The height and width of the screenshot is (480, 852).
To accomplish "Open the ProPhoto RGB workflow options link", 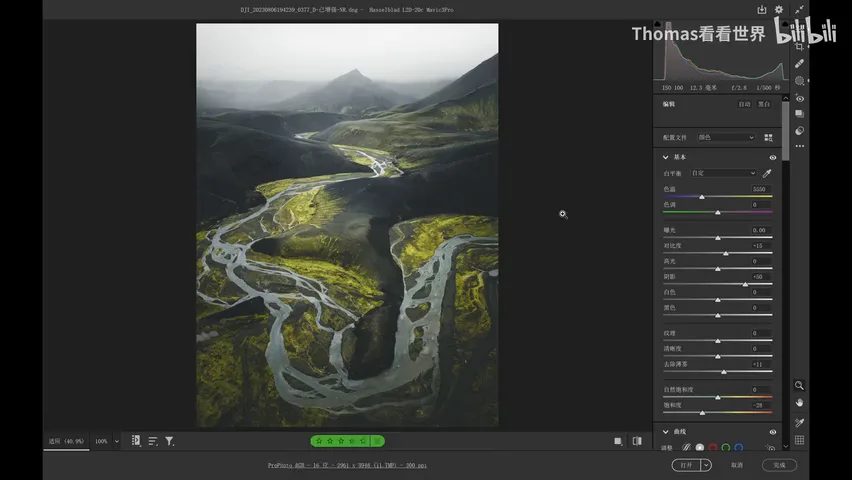I will (347, 465).
